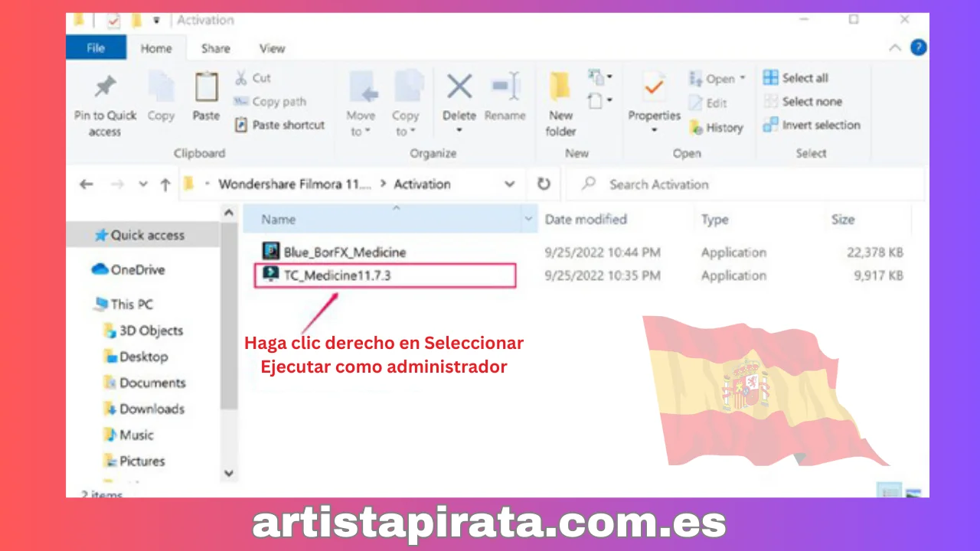The height and width of the screenshot is (551, 980).
Task: Sort by the Size column
Action: pyautogui.click(x=843, y=220)
